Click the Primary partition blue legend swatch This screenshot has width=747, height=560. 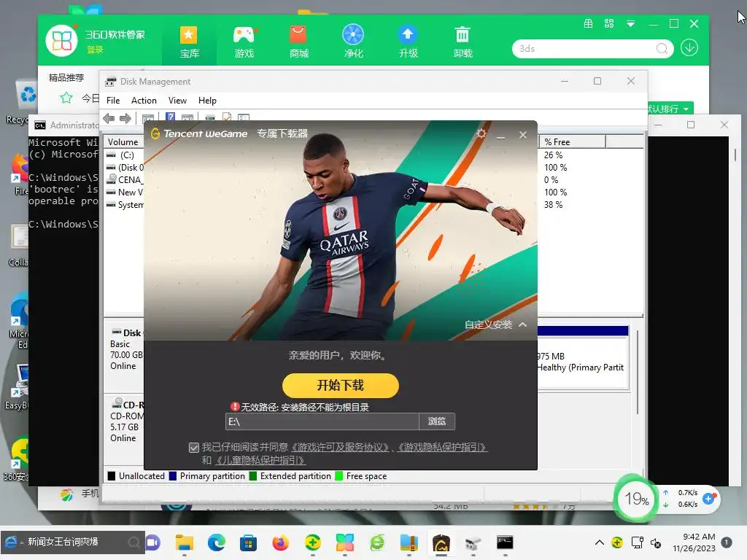coord(172,476)
